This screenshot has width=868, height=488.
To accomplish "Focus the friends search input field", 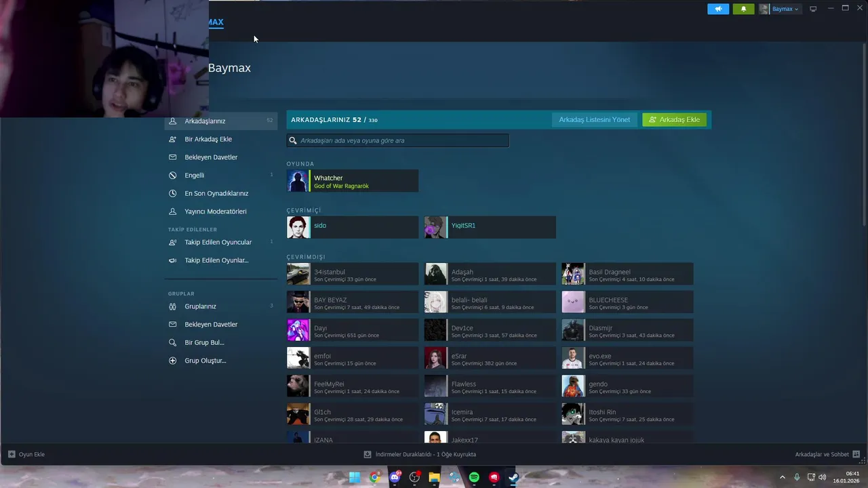I will (x=397, y=140).
